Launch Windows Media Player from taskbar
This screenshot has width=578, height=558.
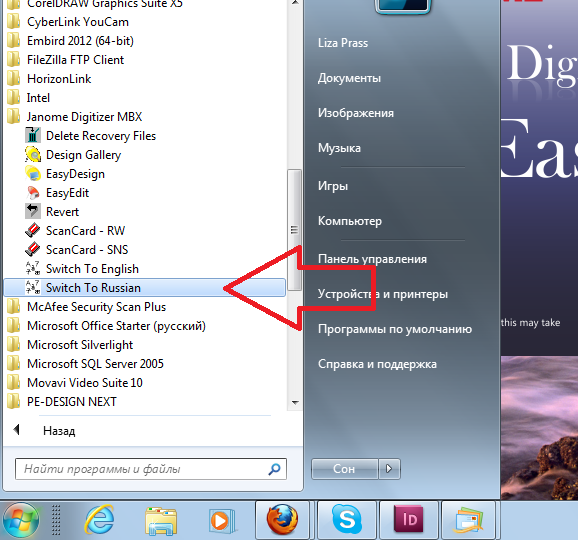tap(222, 521)
